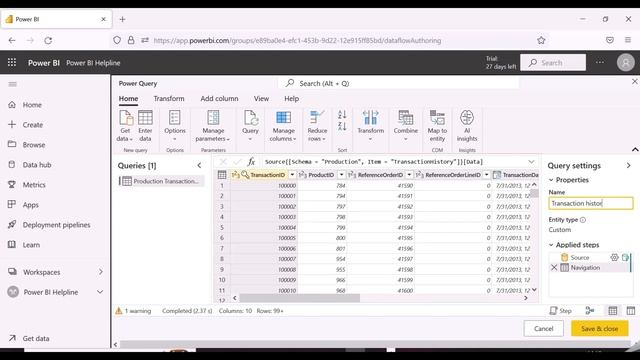Open the ReferenceOrderLineID column filter dropdown
The image size is (640, 360).
tap(486, 175)
